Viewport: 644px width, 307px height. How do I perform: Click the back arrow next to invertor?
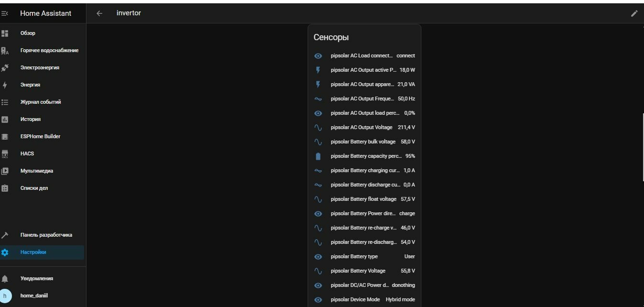[x=99, y=13]
